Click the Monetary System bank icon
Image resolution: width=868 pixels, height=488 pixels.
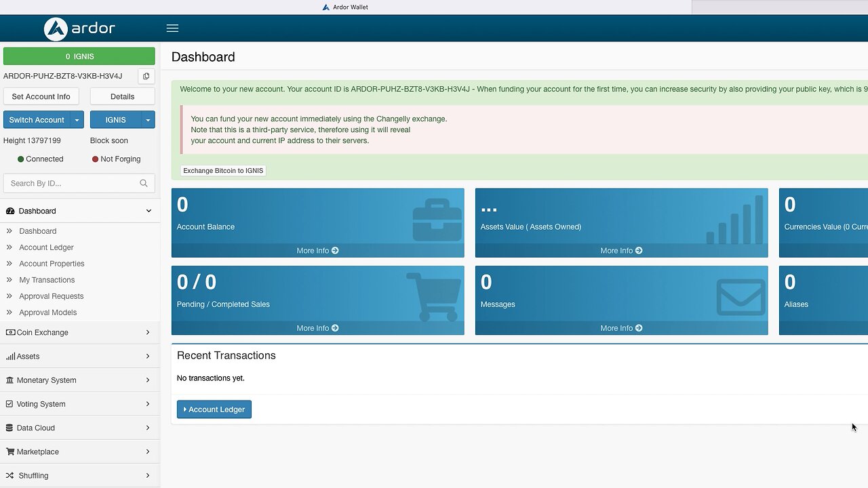[x=9, y=380]
